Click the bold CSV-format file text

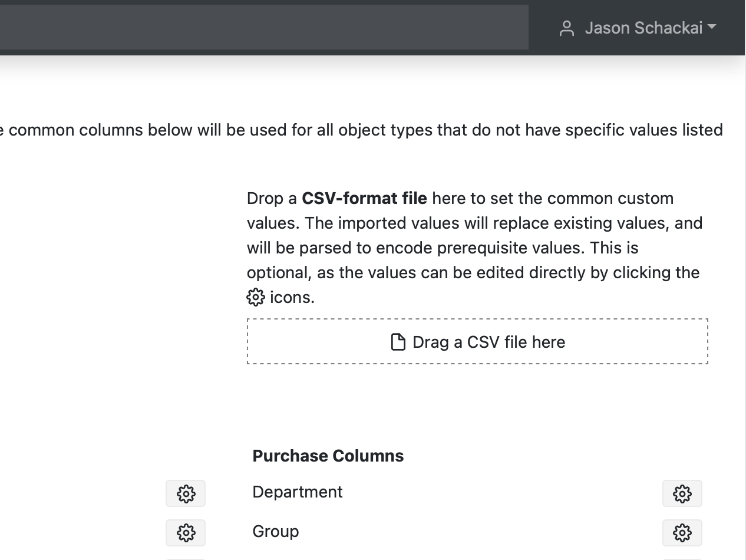(364, 199)
